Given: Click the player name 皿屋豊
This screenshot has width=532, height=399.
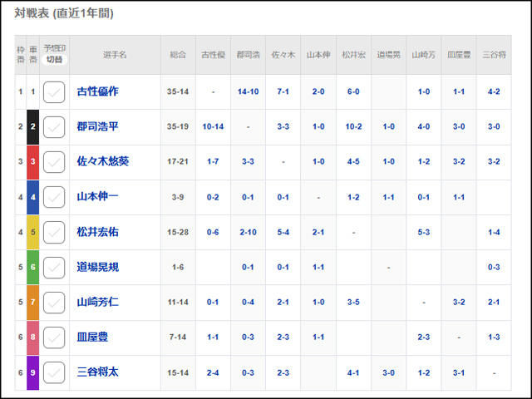Looking at the screenshot, I should pyautogui.click(x=92, y=337).
